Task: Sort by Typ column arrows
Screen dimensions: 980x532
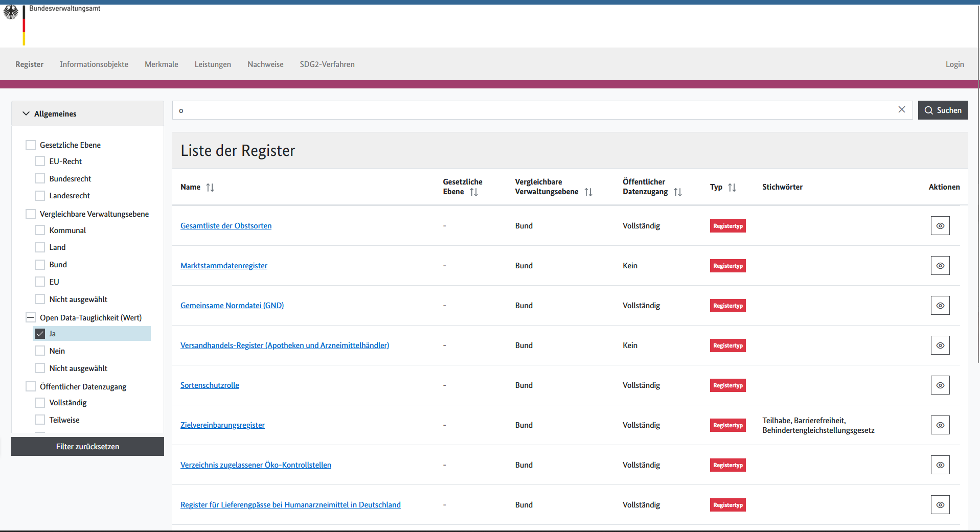Action: pos(732,188)
